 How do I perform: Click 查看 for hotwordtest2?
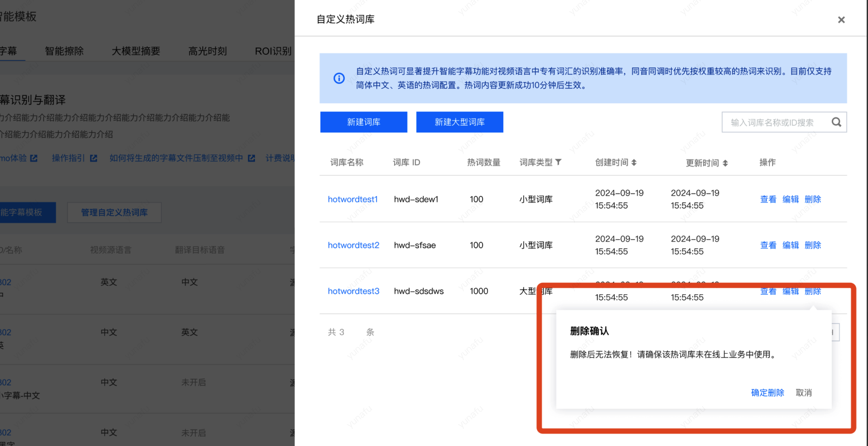[x=768, y=245]
